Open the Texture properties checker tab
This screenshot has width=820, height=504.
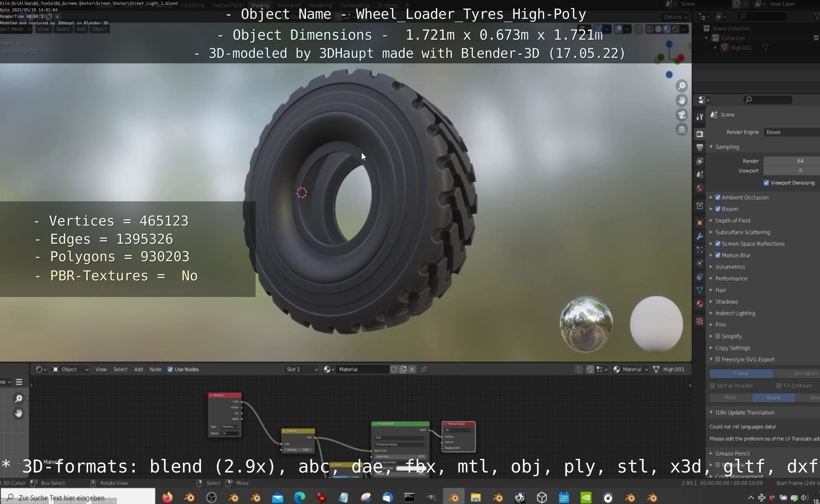700,321
